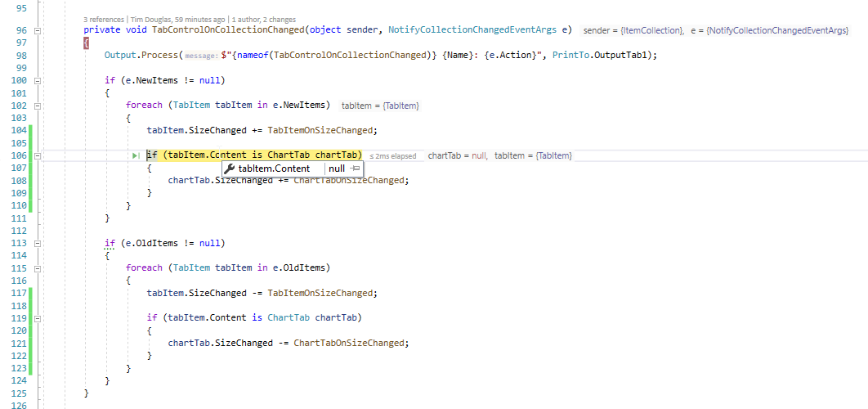868x409 pixels.
Task: Click method name 'TabControlOnCollectionChanged' in the line 96 signature
Action: (x=227, y=30)
